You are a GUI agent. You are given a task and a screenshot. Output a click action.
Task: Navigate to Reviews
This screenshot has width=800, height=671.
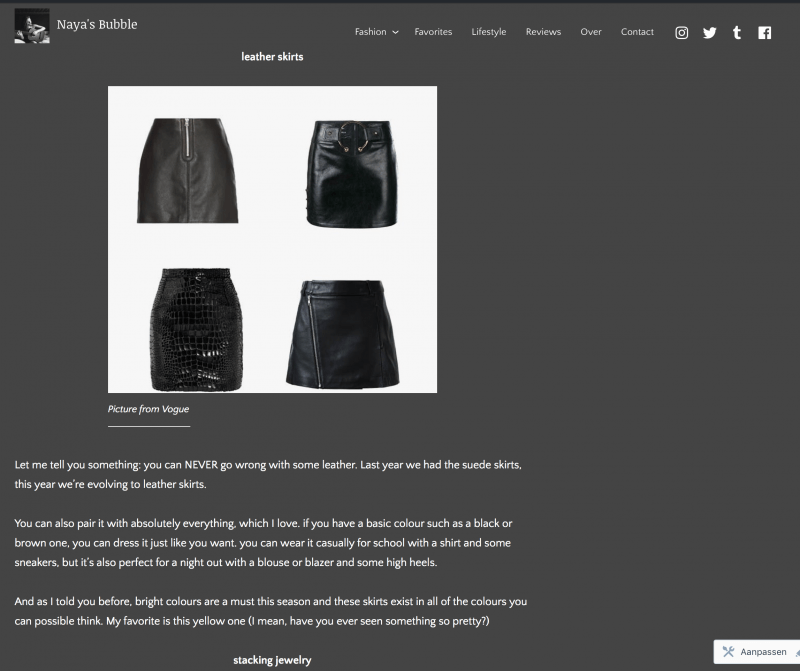tap(543, 32)
